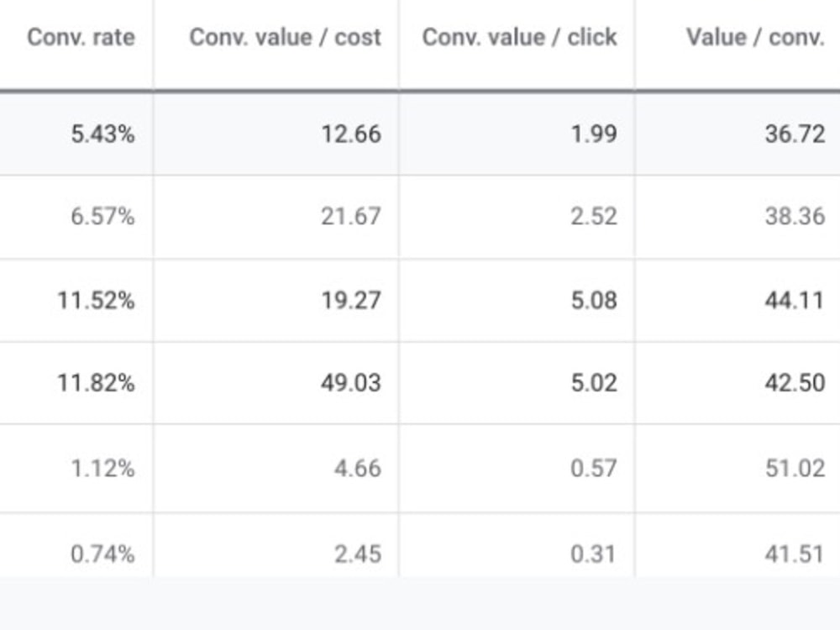Click the Conv. value / click header
Viewport: 840px width, 630px height.
tap(520, 38)
